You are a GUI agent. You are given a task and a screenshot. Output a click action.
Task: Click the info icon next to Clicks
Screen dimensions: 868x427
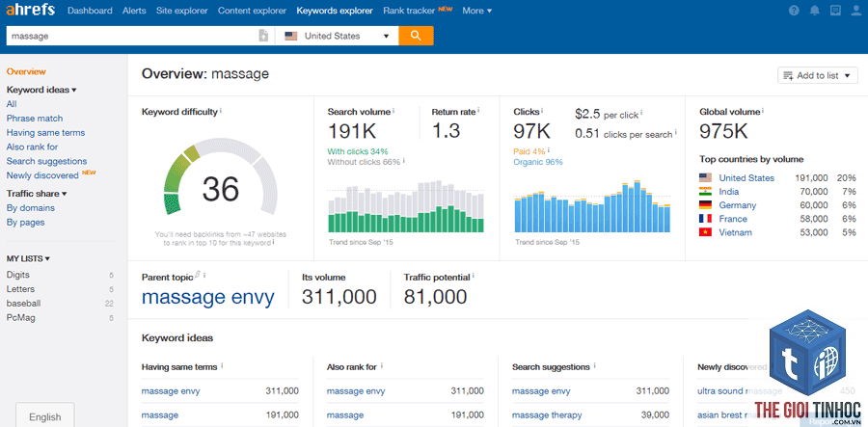pos(542,111)
